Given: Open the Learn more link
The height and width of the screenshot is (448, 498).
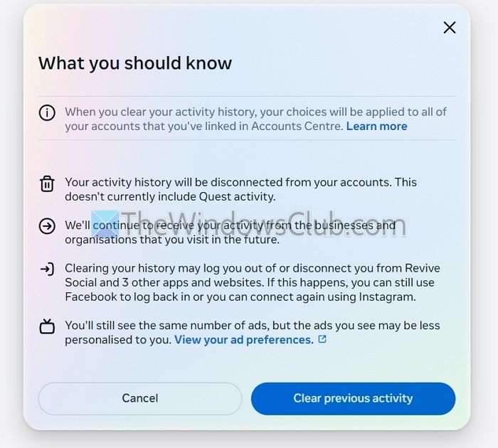Looking at the screenshot, I should click(376, 126).
